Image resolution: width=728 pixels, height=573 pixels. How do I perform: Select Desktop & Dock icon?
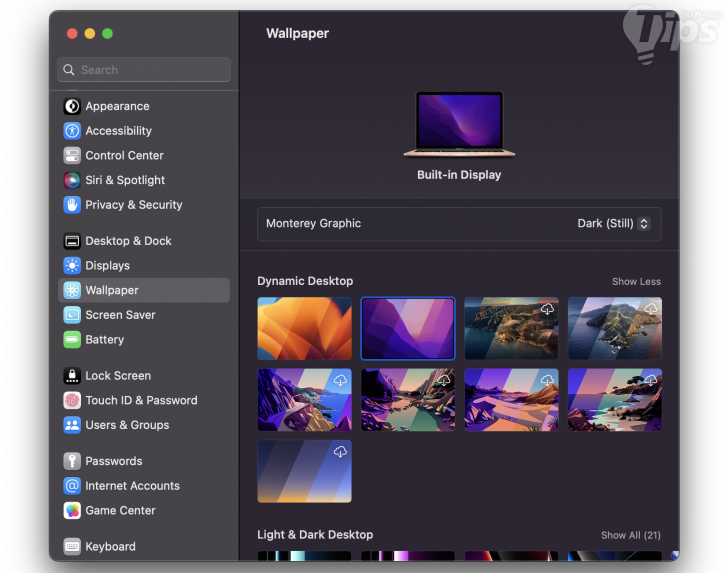point(72,241)
